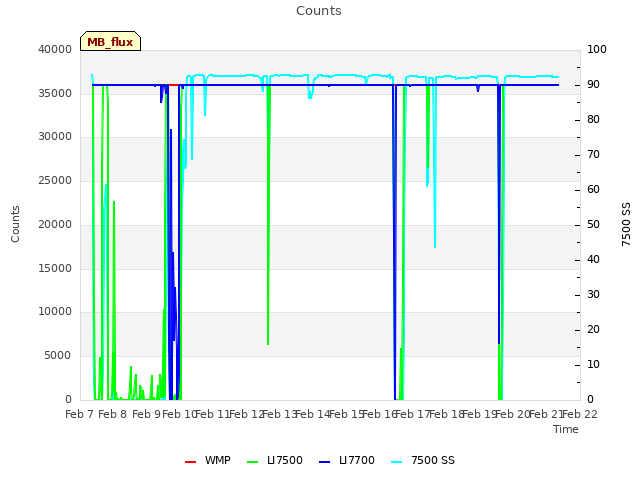The height and width of the screenshot is (480, 640).
Task: Click the Feb 22 date tick label
Action: click(x=580, y=415)
